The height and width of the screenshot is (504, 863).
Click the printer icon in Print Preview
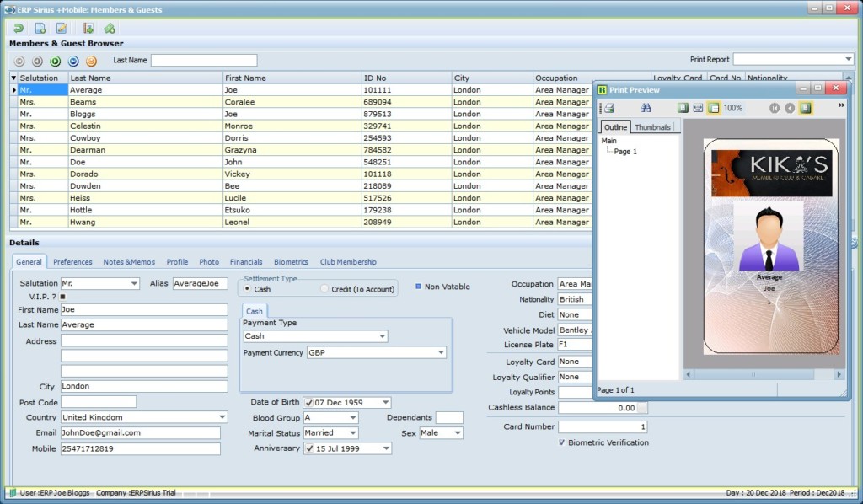pos(610,108)
